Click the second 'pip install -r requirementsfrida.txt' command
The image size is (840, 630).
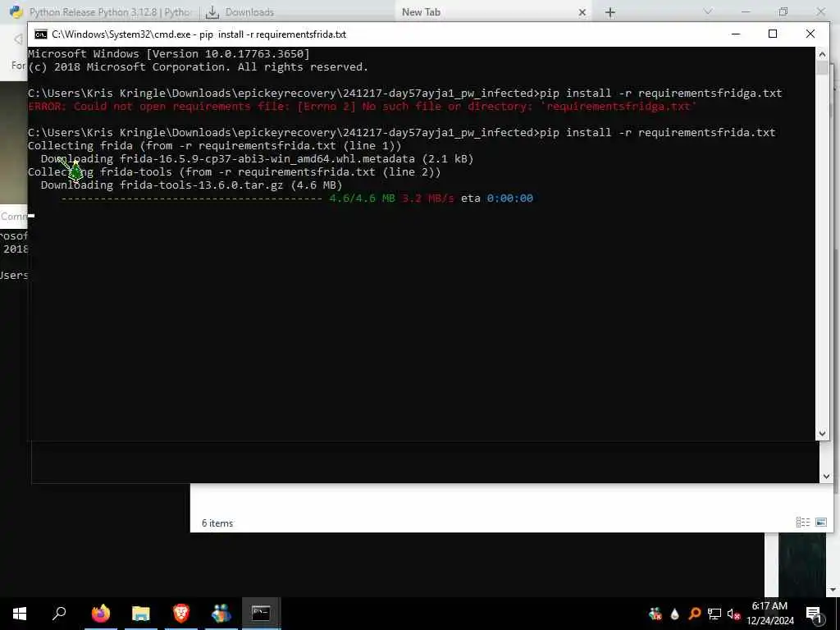[658, 132]
